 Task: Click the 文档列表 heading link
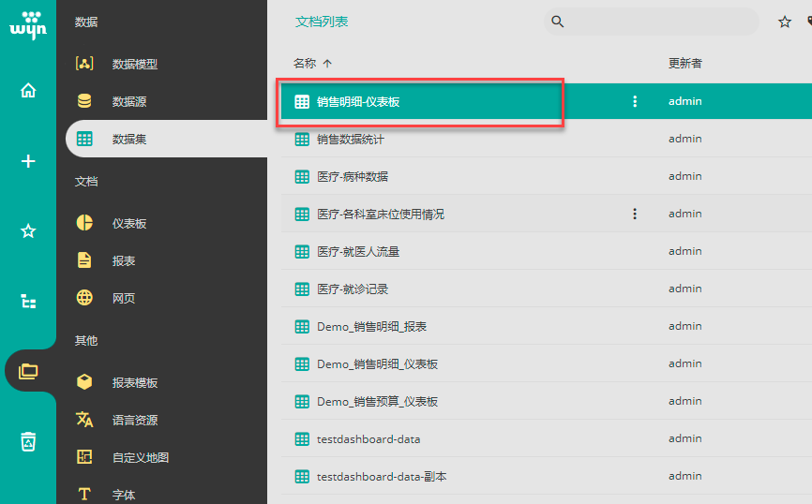point(322,22)
